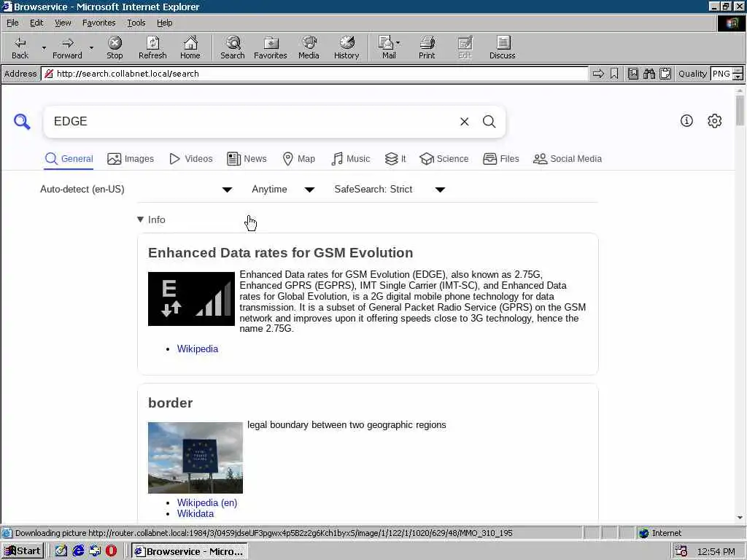This screenshot has width=747, height=560.
Task: Open the Wikidata link under border
Action: pos(196,513)
